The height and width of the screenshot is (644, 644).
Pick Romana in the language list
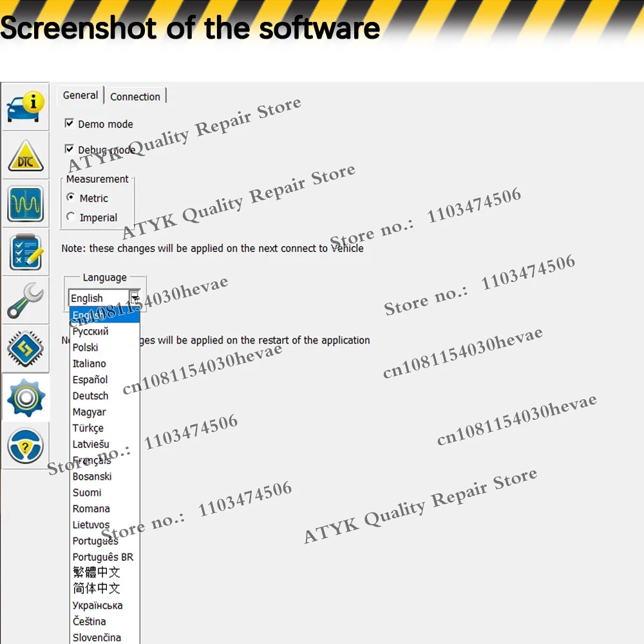click(105, 509)
